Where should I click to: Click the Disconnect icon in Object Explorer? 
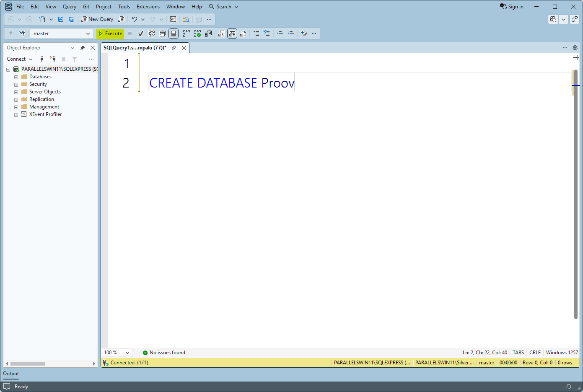[53, 59]
